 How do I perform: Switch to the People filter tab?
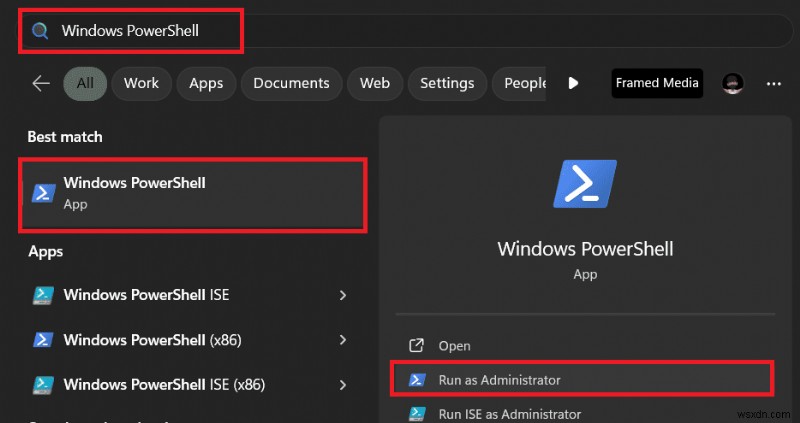519,83
